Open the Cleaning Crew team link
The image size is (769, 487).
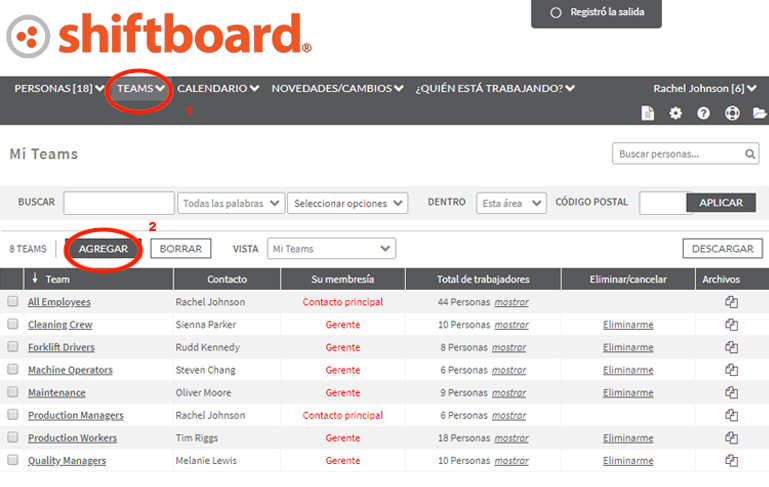coord(60,325)
